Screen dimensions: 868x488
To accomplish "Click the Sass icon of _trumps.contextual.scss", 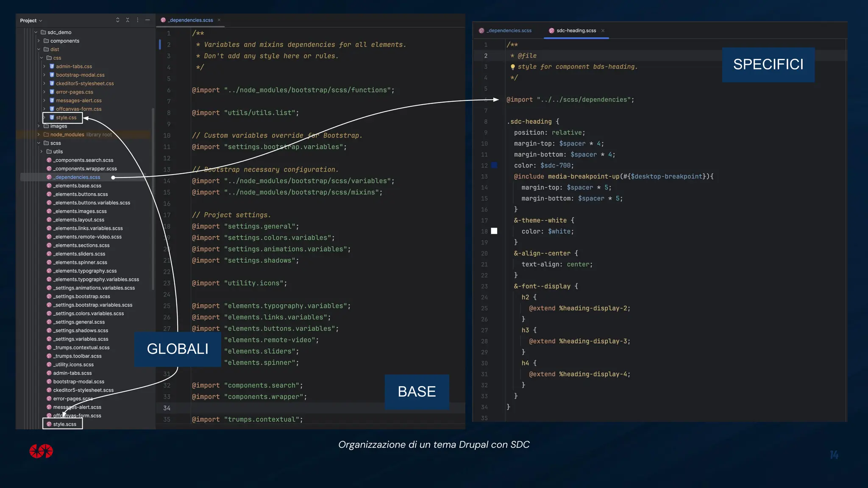I will [x=49, y=347].
